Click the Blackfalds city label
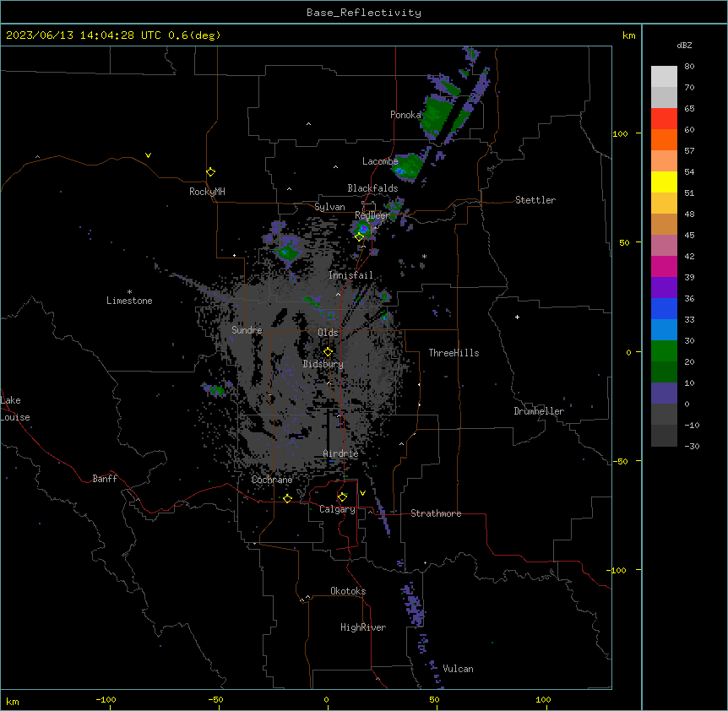This screenshot has width=728, height=711. point(372,188)
